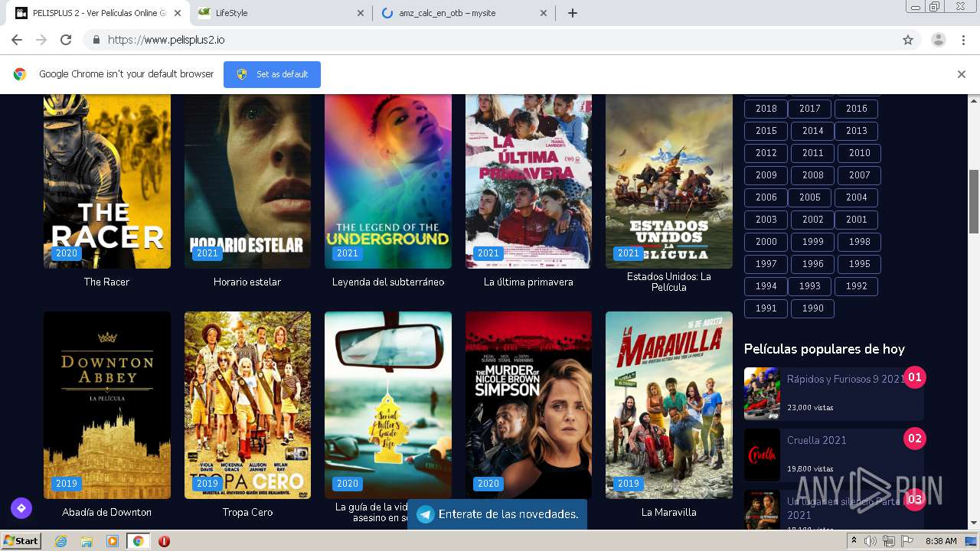
Task: Click The Racer title link
Action: (106, 282)
